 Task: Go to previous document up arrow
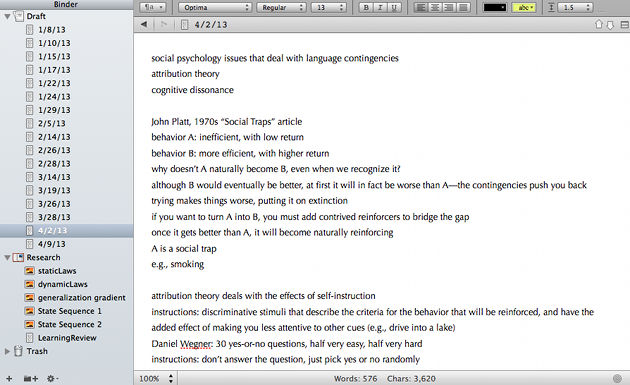tap(599, 25)
